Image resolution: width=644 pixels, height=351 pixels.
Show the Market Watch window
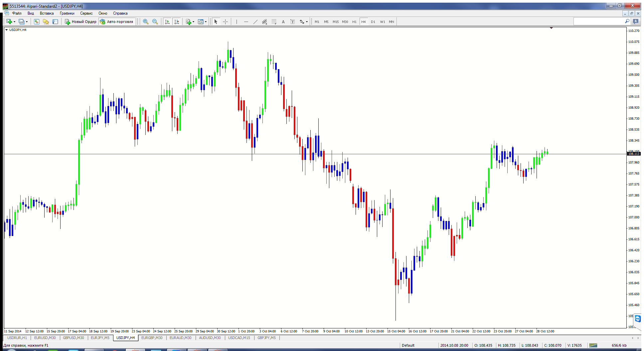pyautogui.click(x=37, y=22)
